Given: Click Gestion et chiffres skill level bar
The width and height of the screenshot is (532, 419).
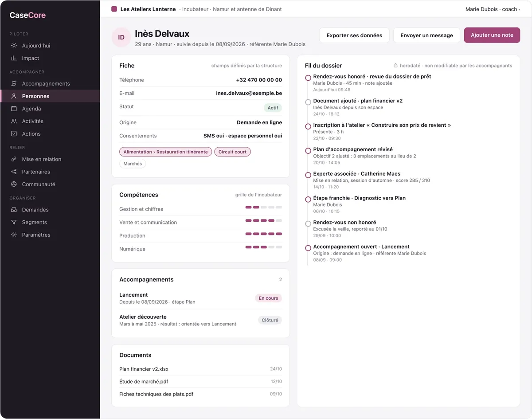Looking at the screenshot, I should click(264, 207).
